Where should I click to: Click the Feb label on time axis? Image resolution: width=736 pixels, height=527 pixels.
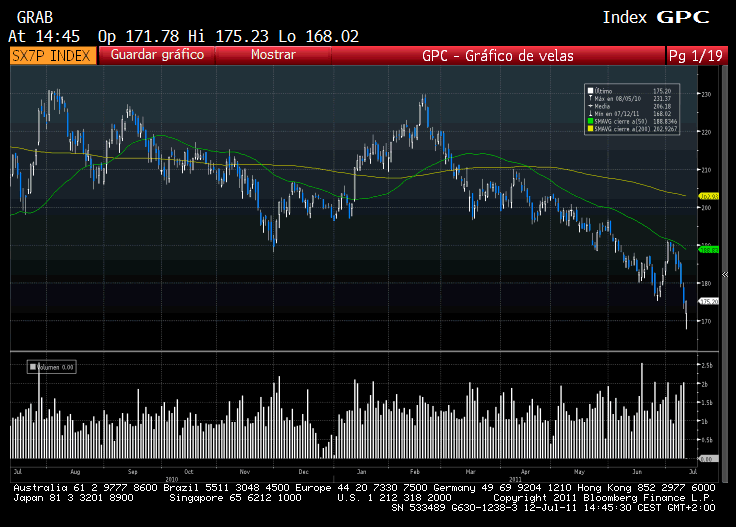(x=414, y=472)
